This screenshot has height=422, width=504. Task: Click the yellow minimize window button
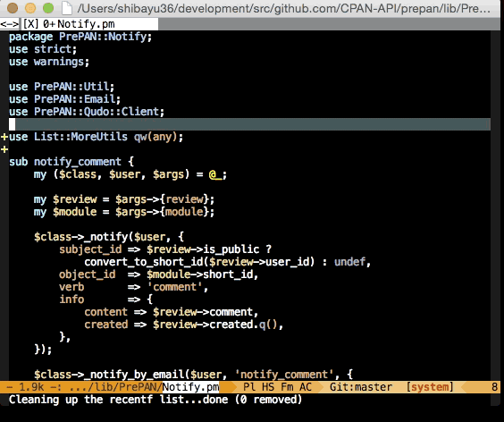click(30, 8)
